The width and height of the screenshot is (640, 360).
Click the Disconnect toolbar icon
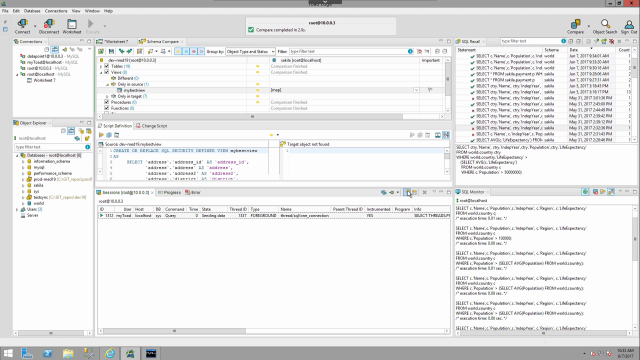tap(49, 26)
